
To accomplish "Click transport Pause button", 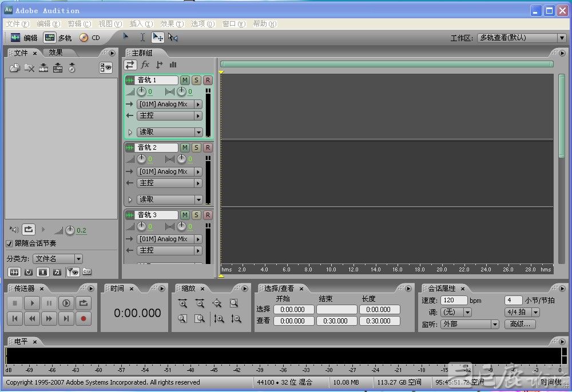I will pos(49,303).
